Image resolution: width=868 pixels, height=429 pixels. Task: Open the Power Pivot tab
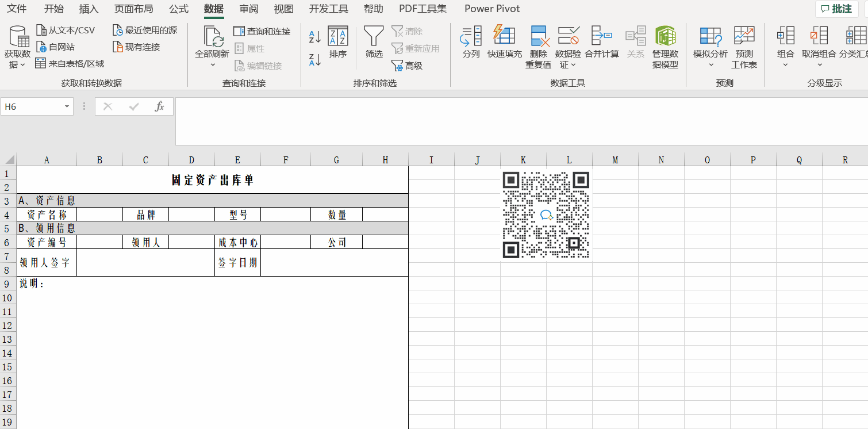click(x=492, y=9)
